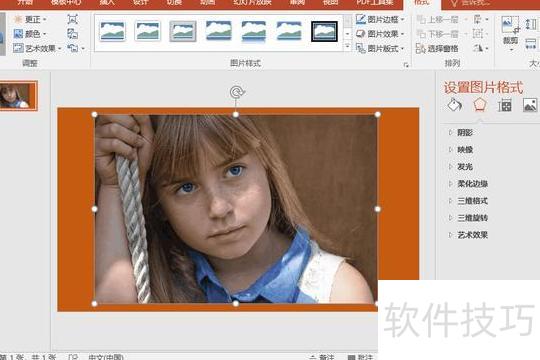Select the girl photo on the slide

[236, 209]
